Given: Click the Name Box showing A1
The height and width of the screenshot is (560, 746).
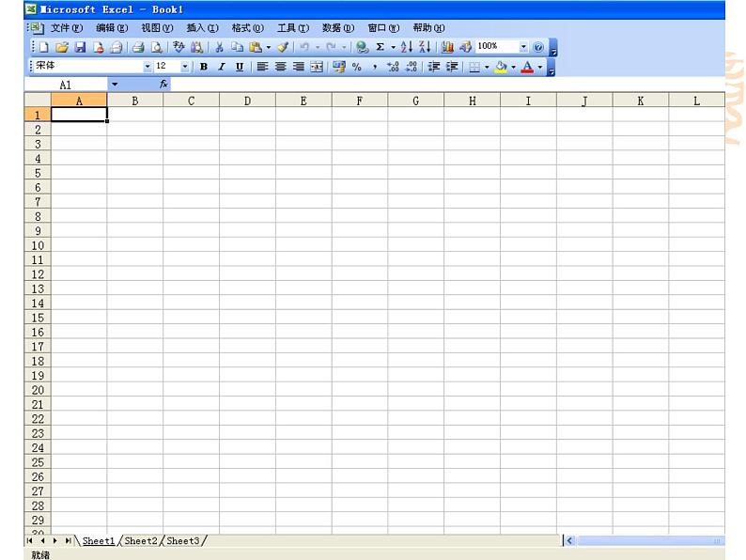Looking at the screenshot, I should pyautogui.click(x=66, y=85).
